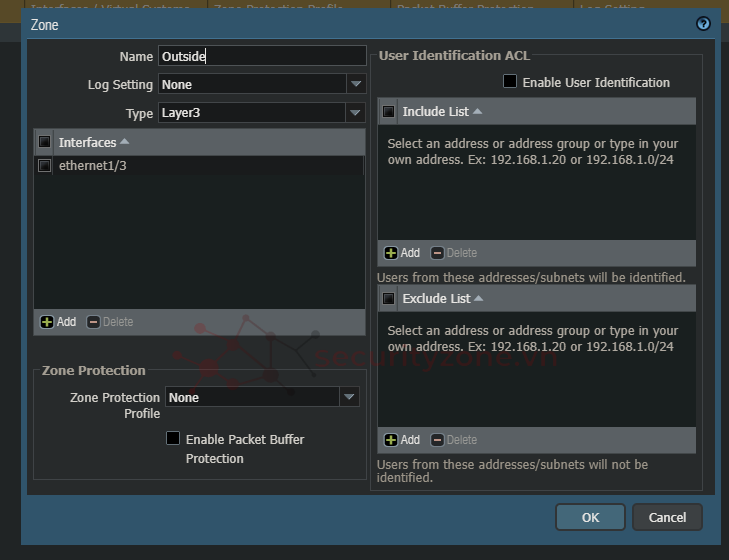Click the Include List column header
Image resolution: width=729 pixels, height=560 pixels.
(x=436, y=111)
